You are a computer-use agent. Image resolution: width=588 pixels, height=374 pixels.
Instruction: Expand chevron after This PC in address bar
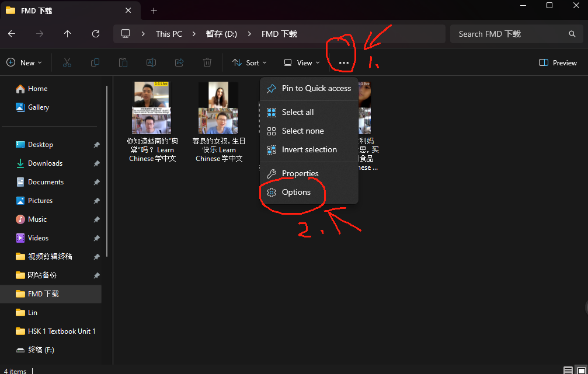[194, 34]
